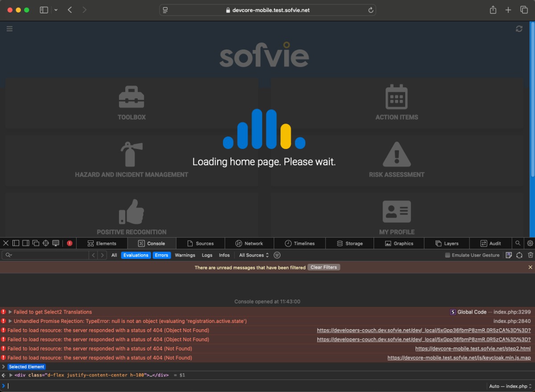Viewport: 535px width, 392px height.
Task: Toggle the Infos filter
Action: click(x=224, y=255)
